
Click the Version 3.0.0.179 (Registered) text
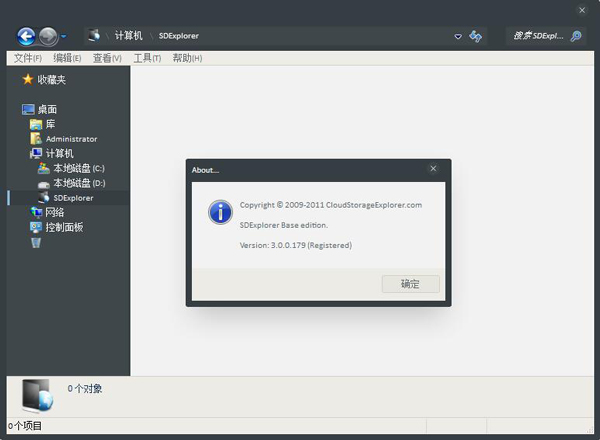coord(296,245)
